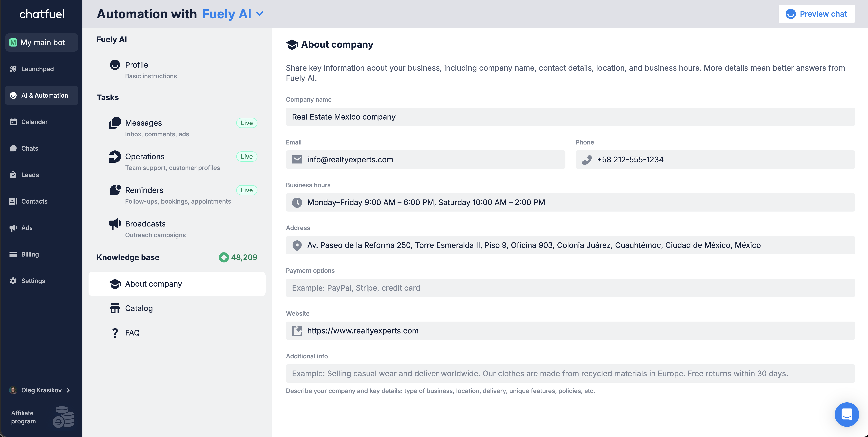The width and height of the screenshot is (868, 437).
Task: Click the knowledge base credits icon
Action: tap(224, 257)
